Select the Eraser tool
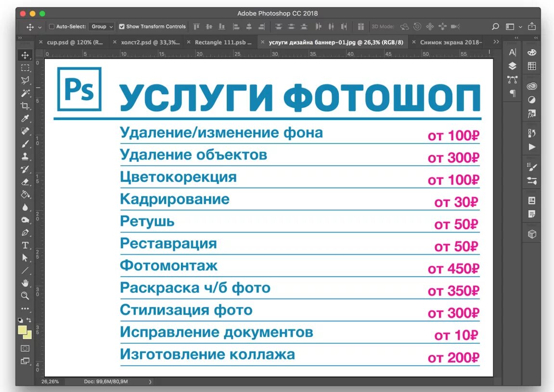Image resolution: width=554 pixels, height=392 pixels. coord(25,182)
